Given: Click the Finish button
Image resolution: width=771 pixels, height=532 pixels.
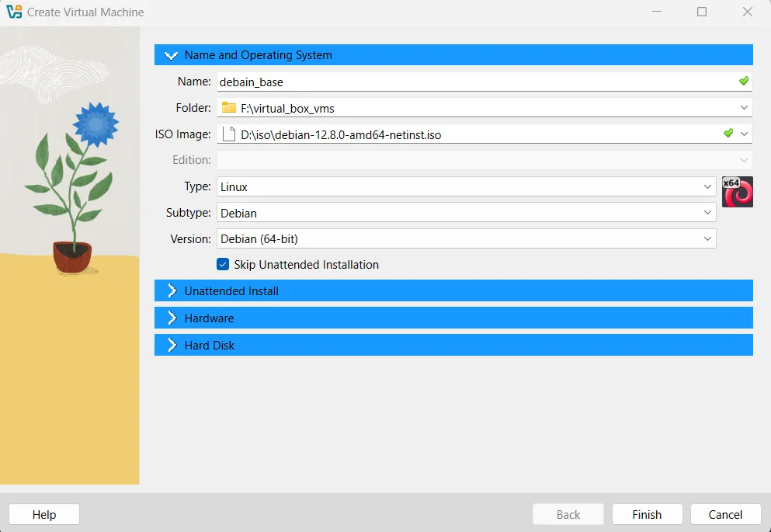Looking at the screenshot, I should [x=647, y=514].
